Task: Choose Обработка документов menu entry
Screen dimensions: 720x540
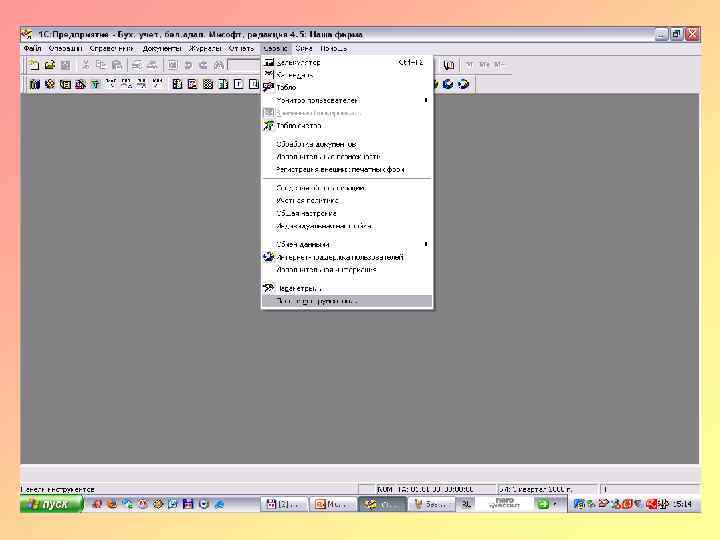Action: pos(347,144)
